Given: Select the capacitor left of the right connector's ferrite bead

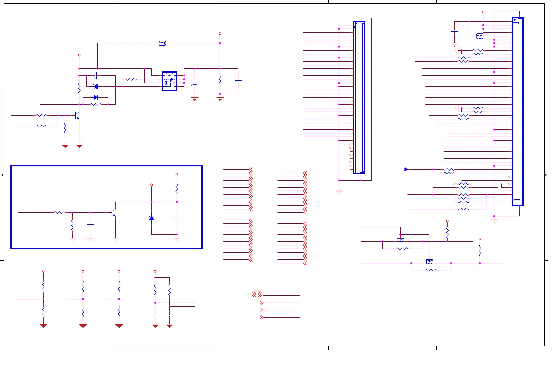Looking at the screenshot, I should (454, 30).
